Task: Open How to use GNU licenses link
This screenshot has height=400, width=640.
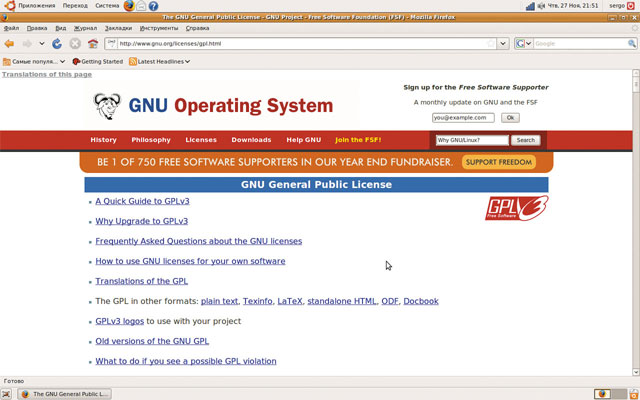Action: 190,261
